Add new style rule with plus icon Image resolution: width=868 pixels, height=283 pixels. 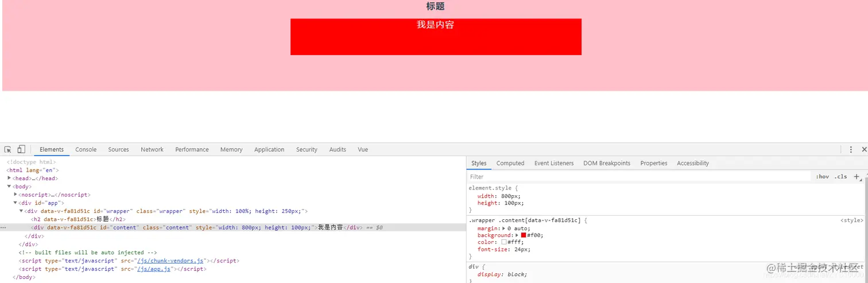click(x=857, y=177)
